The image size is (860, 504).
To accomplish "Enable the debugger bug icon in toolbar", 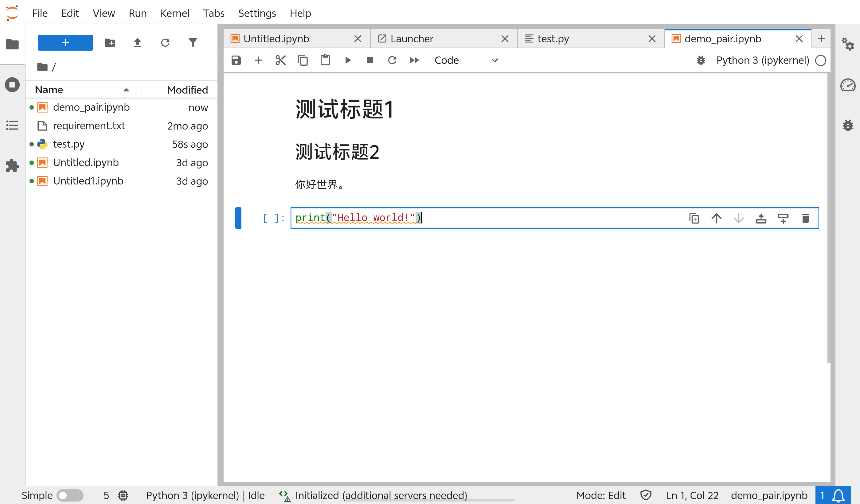I will coord(701,60).
